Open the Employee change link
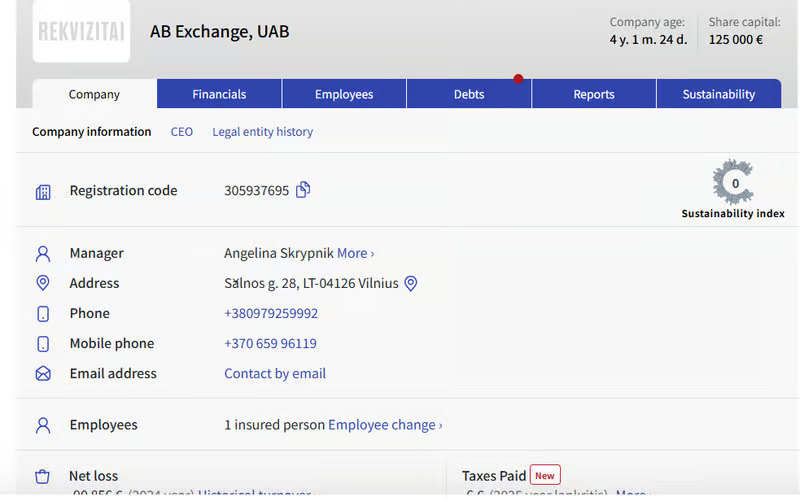Image resolution: width=800 pixels, height=501 pixels. pos(385,425)
